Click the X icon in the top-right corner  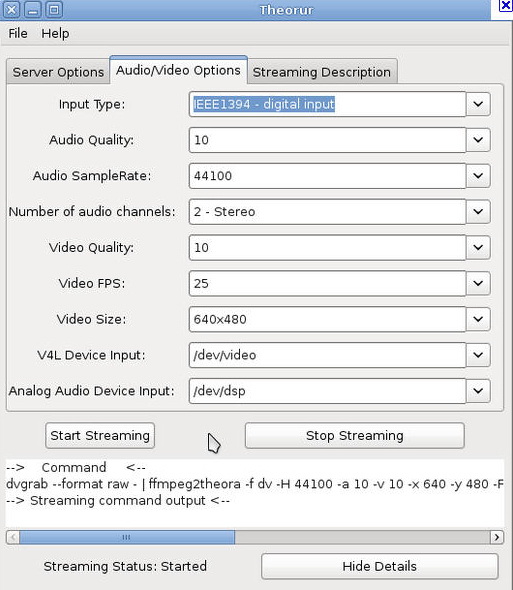[505, 5]
